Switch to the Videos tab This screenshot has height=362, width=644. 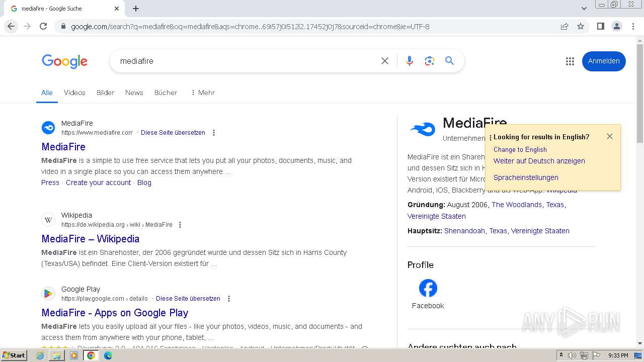(74, 93)
